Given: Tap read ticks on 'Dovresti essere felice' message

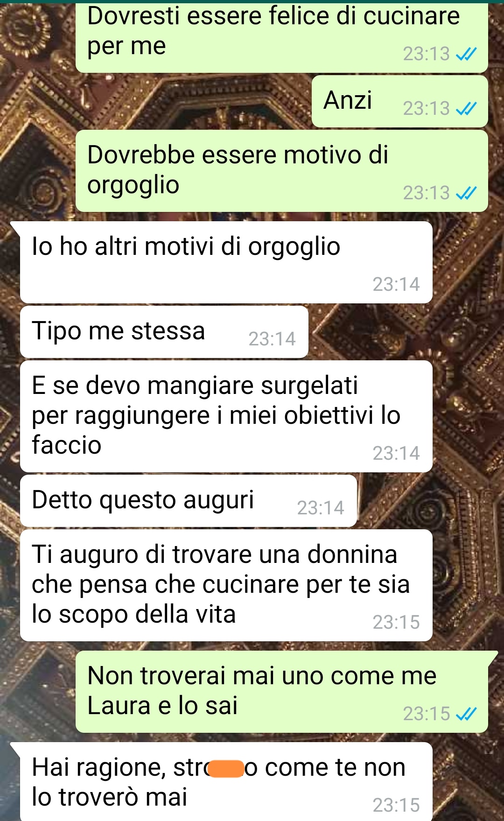Looking at the screenshot, I should (466, 54).
